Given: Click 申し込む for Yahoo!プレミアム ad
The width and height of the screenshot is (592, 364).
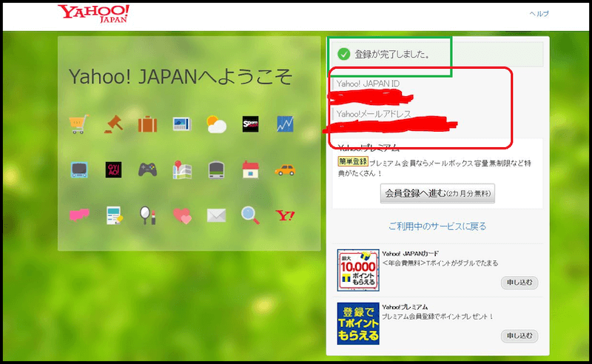Looking at the screenshot, I should 519,336.
